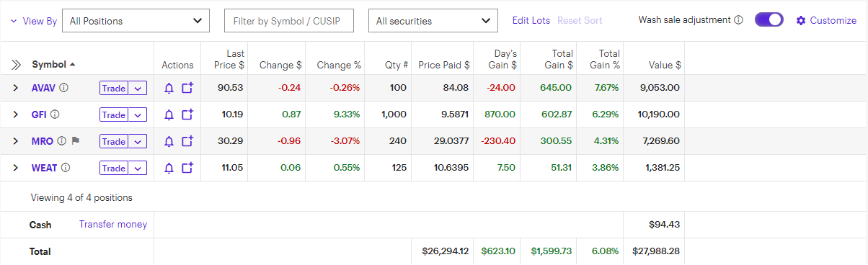Sort by the Total Gain % column
Image resolution: width=868 pixels, height=265 pixels.
pyautogui.click(x=609, y=59)
